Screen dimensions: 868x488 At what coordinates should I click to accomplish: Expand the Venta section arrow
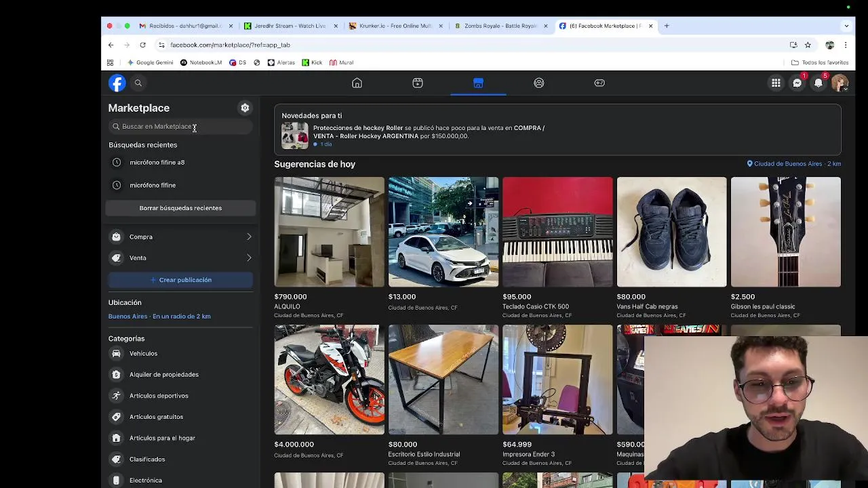coord(249,258)
